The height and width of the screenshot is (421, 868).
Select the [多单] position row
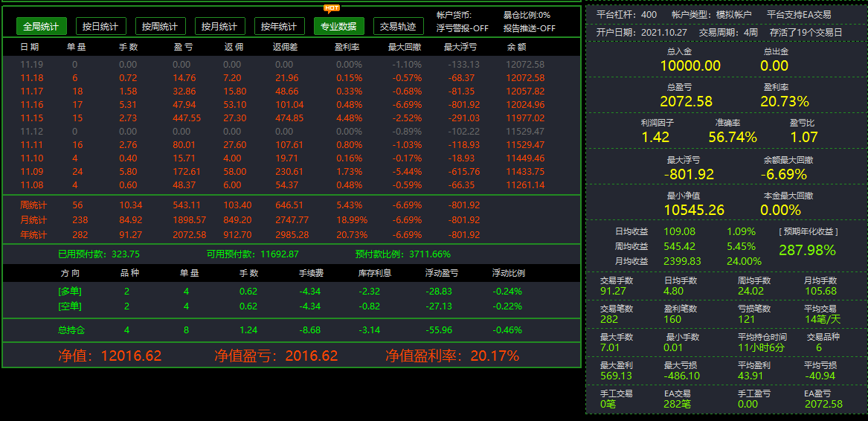(291, 292)
